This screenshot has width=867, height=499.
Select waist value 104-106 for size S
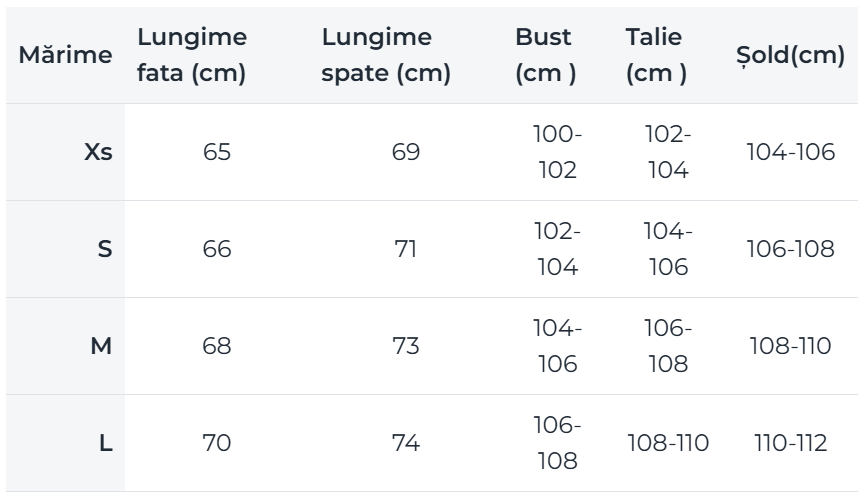point(668,249)
